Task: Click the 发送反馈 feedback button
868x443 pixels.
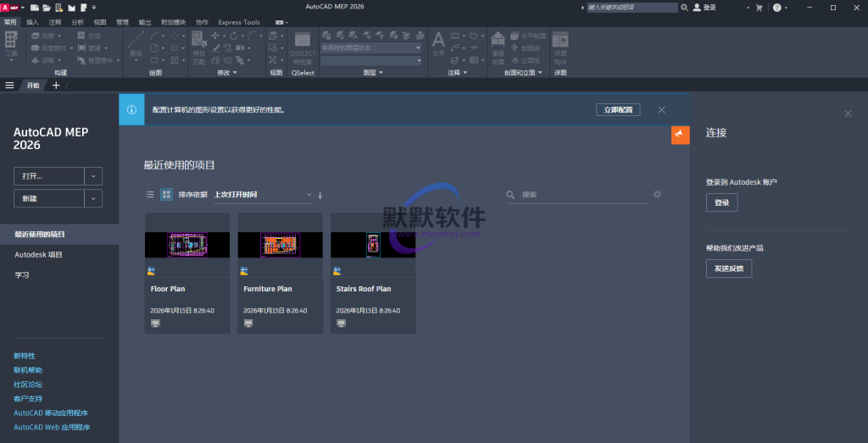Action: [x=728, y=269]
